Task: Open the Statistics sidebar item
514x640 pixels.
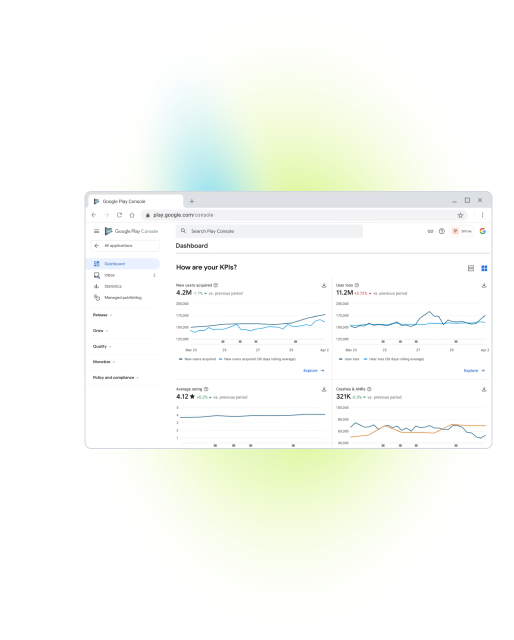Action: pyautogui.click(x=123, y=287)
